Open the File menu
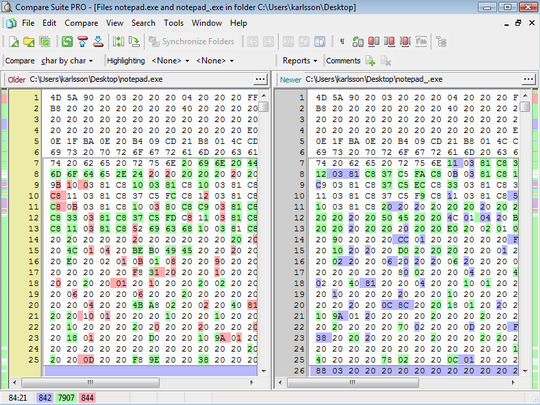 pos(28,23)
